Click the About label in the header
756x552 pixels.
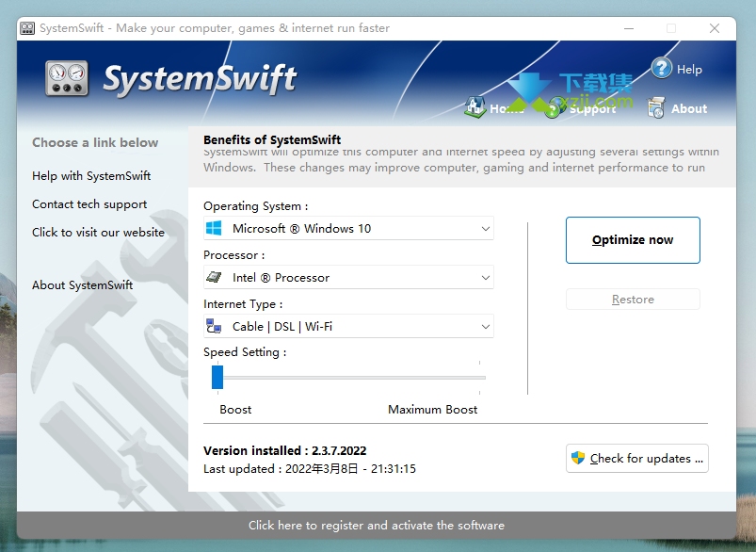(689, 108)
